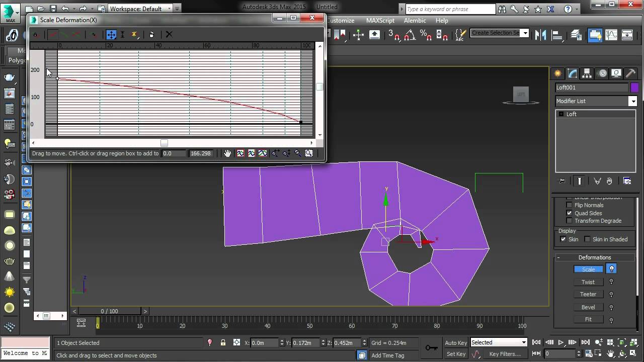Toggle the Percent Snap button
The image size is (644, 362).
(426, 35)
